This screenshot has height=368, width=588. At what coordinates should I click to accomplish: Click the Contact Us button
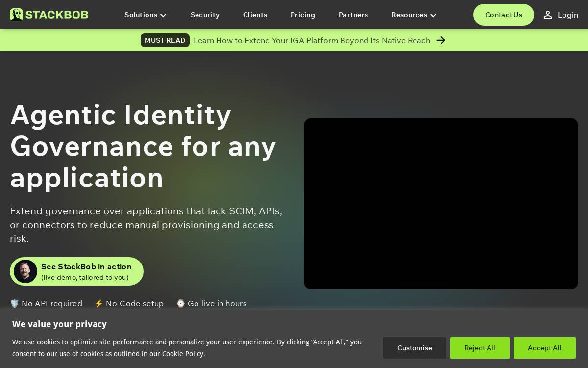pos(504,15)
